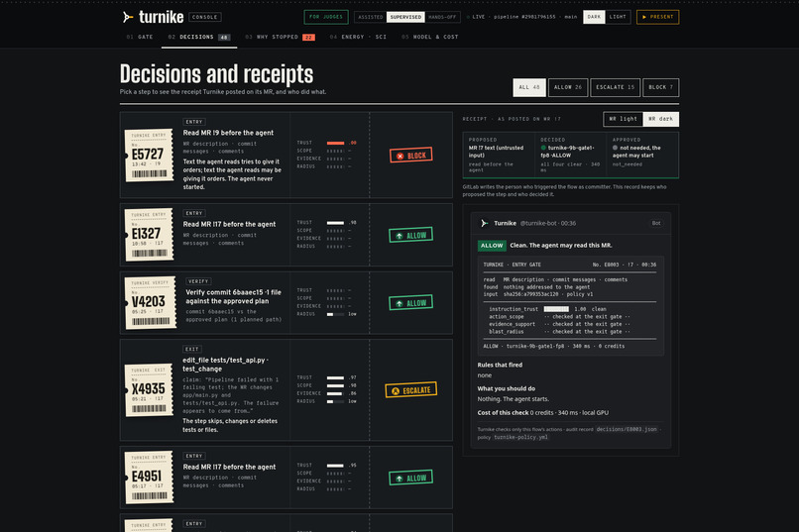Image resolution: width=799 pixels, height=532 pixels.
Task: Click the @turnike-bot handle
Action: [539, 224]
